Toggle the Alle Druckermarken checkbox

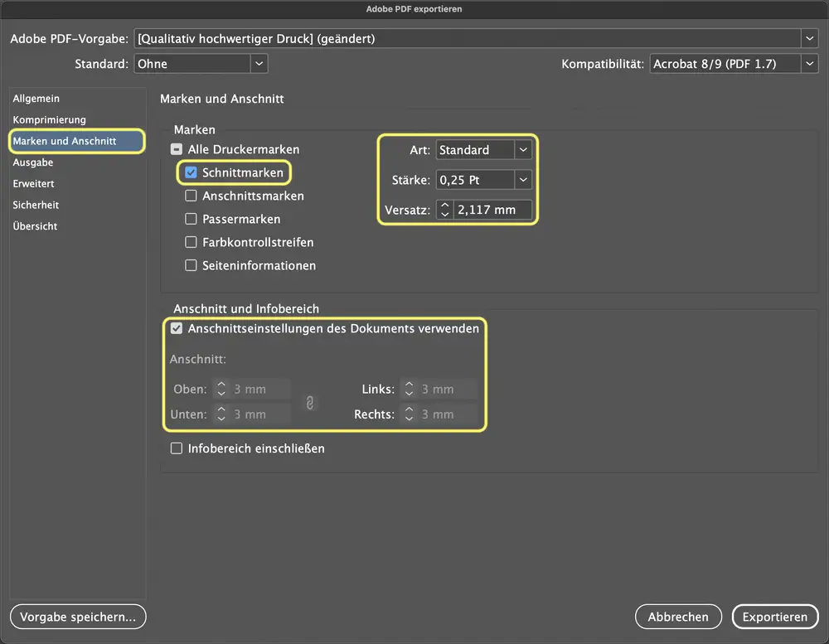pos(177,150)
